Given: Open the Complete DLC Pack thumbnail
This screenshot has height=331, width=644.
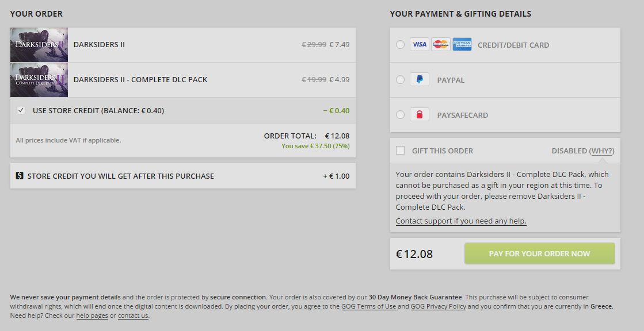Looking at the screenshot, I should point(39,79).
